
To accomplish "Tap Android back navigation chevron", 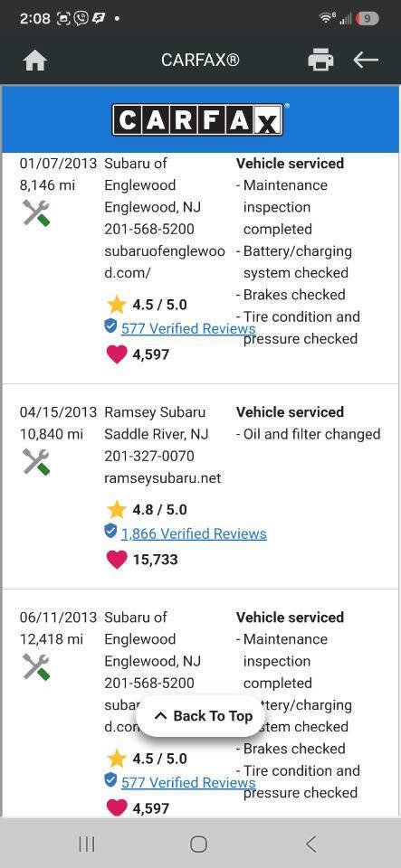I will (x=310, y=844).
